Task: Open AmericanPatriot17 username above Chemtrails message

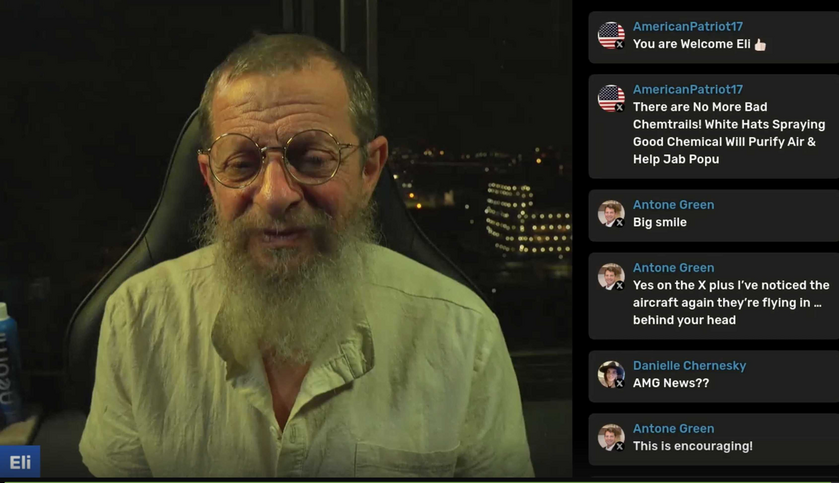Action: click(x=688, y=89)
